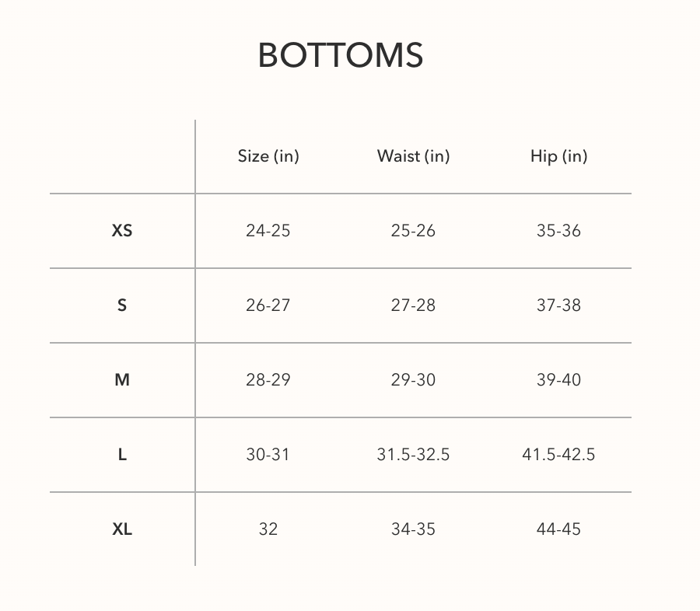The height and width of the screenshot is (611, 700).
Task: Click the S size value 26-27
Action: pos(268,305)
